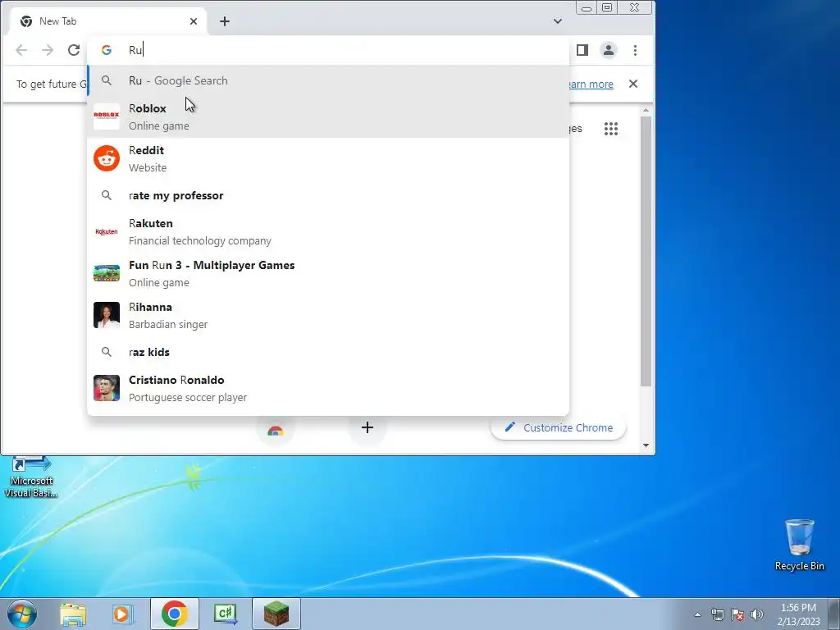Click Show desktop button at taskbar end
840x630 pixels.
pos(834,614)
